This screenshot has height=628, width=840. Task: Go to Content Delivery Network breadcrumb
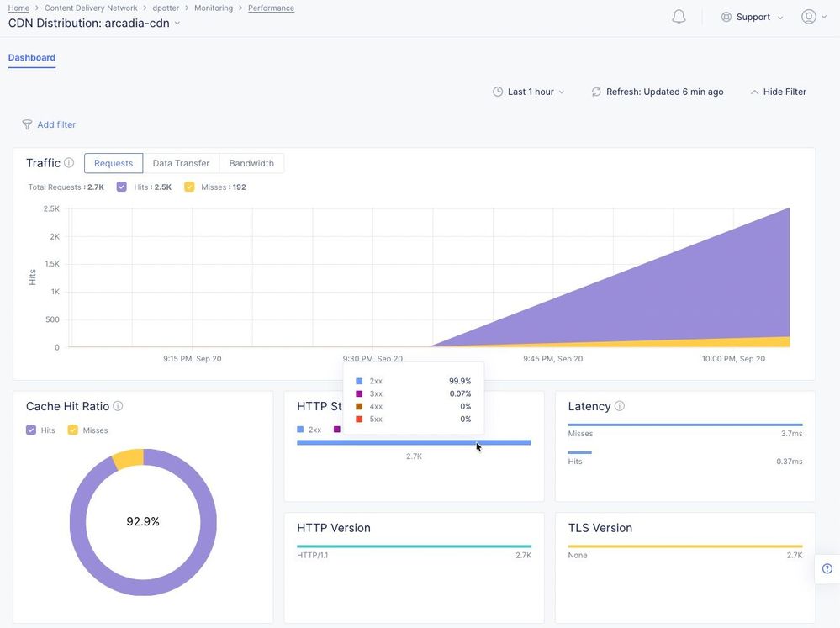point(91,8)
